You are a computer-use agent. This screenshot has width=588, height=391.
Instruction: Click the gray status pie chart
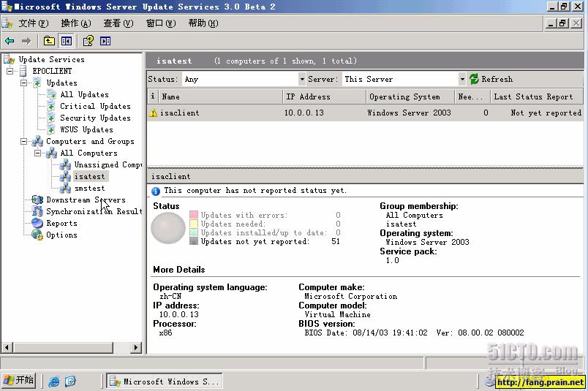click(x=167, y=228)
